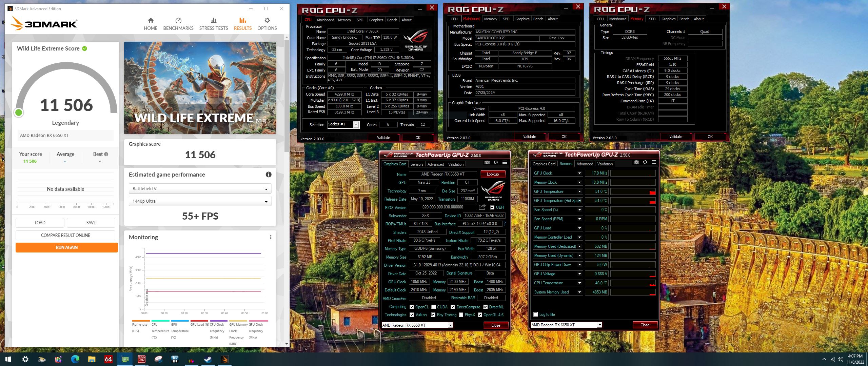This screenshot has height=366, width=868.
Task: Click COMPARE RESULT ONLINE button
Action: 65,235
